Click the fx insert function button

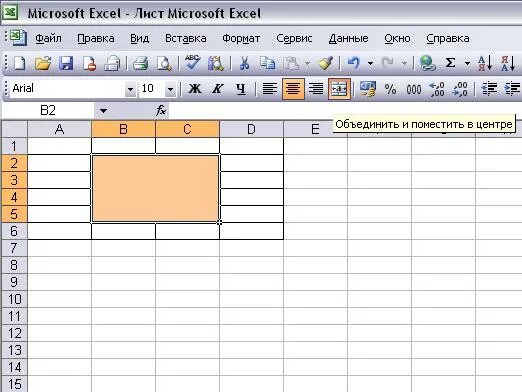161,110
